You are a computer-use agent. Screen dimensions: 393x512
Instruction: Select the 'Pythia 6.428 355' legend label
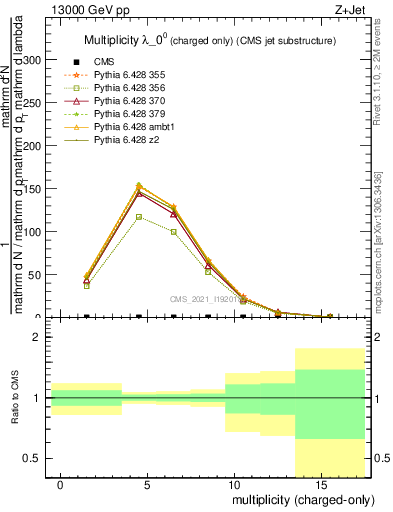point(130,75)
